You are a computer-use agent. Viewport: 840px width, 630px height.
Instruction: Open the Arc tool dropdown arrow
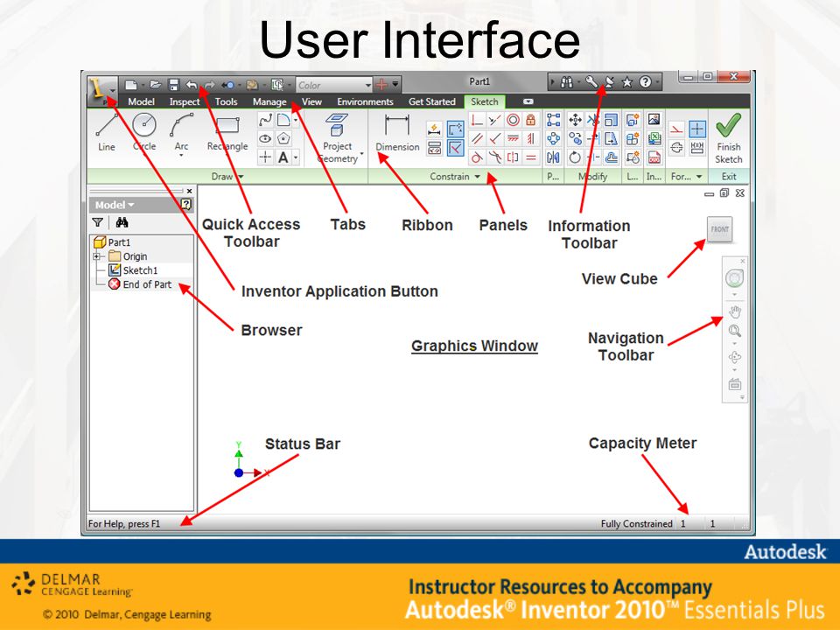tap(181, 156)
